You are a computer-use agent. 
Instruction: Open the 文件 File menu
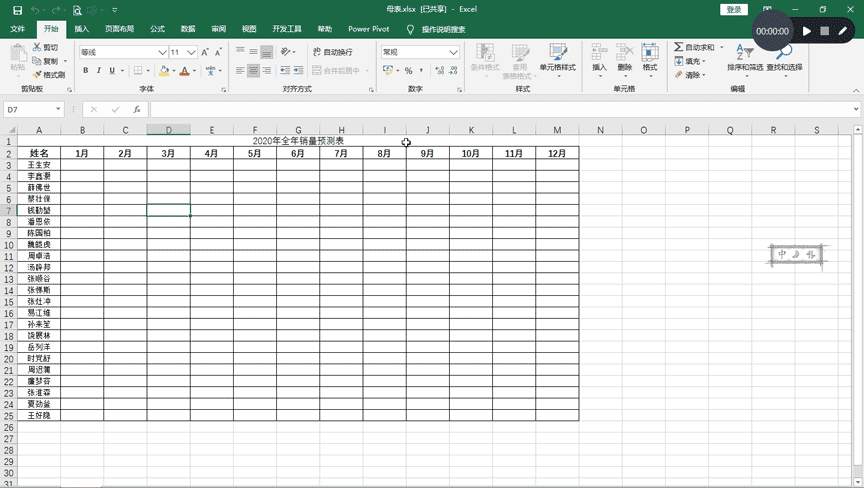(x=17, y=29)
